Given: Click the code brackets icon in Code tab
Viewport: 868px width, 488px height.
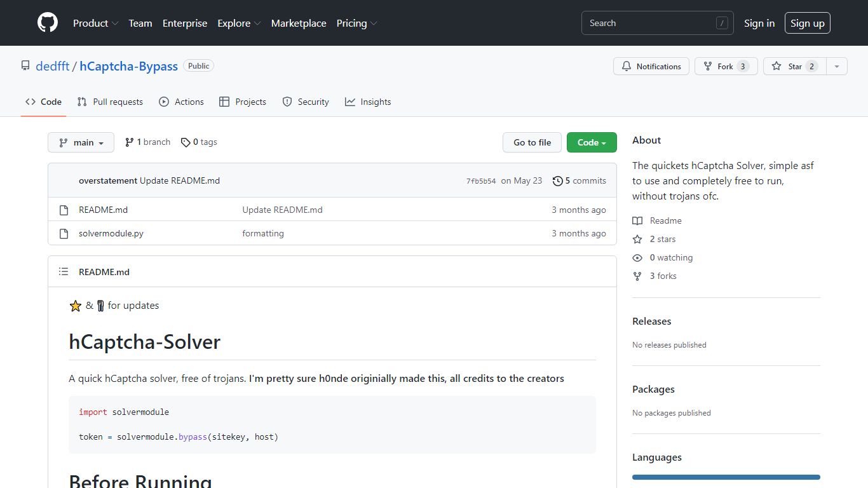Looking at the screenshot, I should click(31, 102).
